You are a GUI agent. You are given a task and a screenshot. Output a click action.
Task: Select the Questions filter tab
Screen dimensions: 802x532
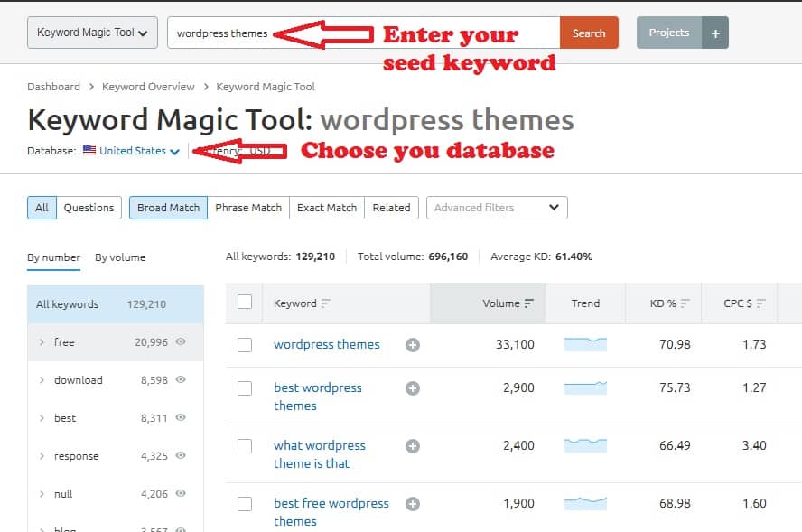89,208
